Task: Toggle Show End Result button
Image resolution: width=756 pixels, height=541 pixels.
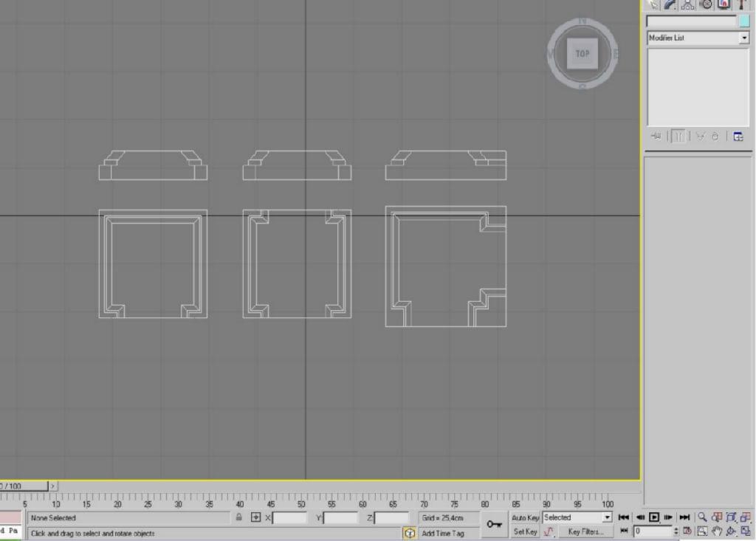Action: tap(678, 137)
